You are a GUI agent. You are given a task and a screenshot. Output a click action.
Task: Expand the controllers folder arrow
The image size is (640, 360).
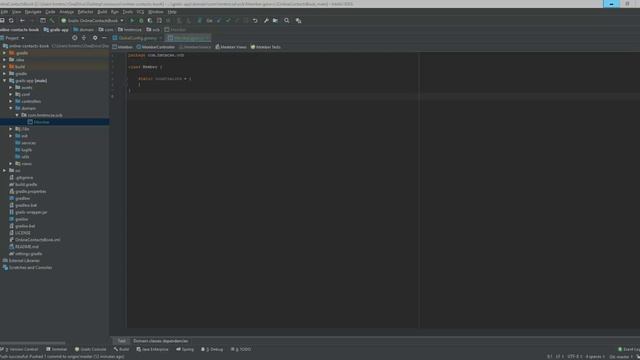(x=11, y=101)
